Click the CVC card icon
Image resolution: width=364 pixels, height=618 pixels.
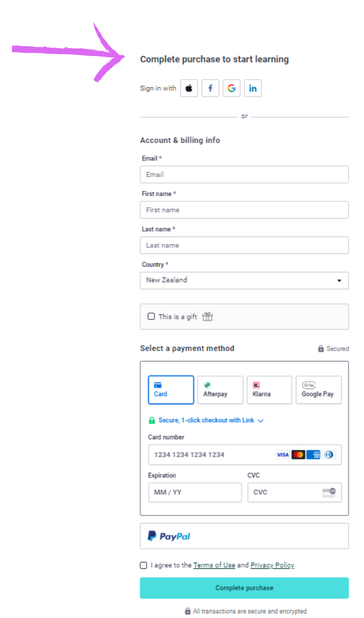329,492
